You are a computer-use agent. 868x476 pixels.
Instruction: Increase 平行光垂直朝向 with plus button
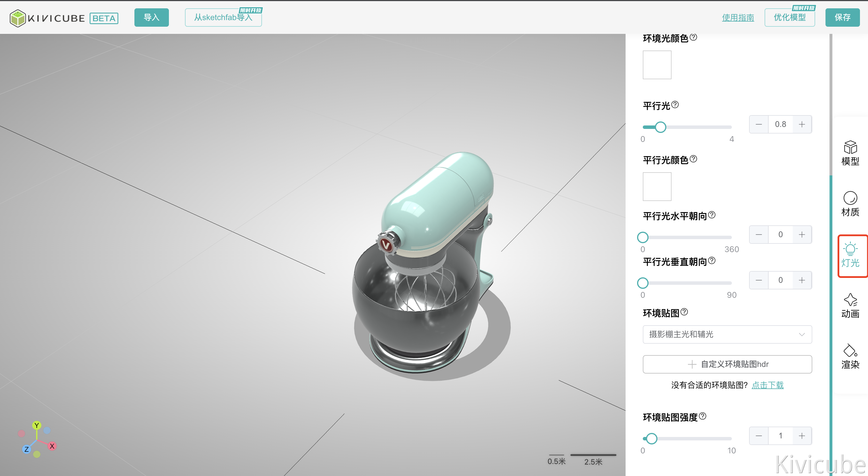802,280
